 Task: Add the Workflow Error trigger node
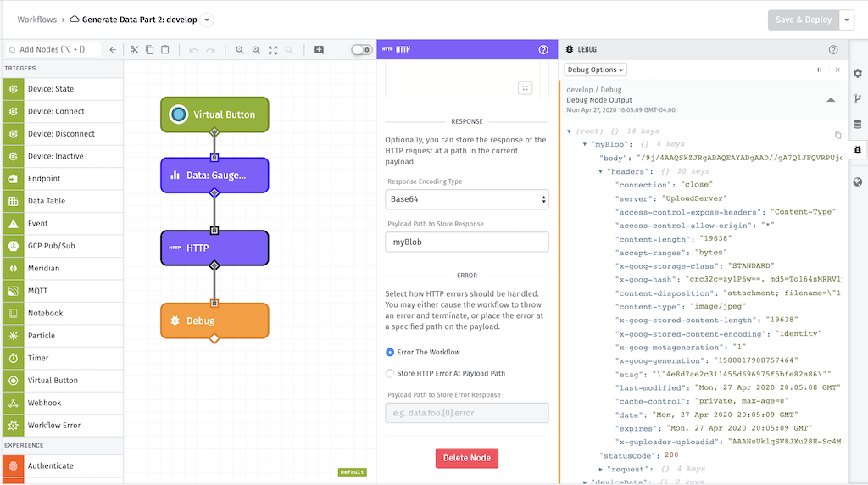tap(63, 425)
